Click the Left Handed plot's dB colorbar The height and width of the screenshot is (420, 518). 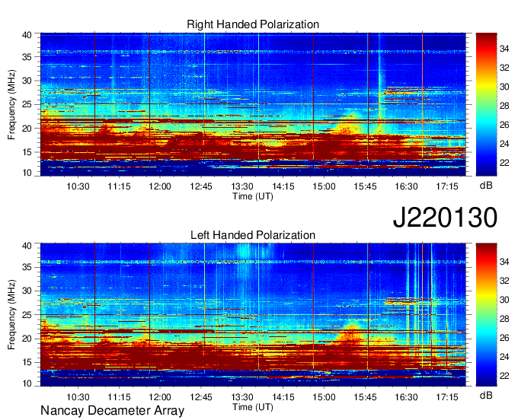[x=486, y=314]
